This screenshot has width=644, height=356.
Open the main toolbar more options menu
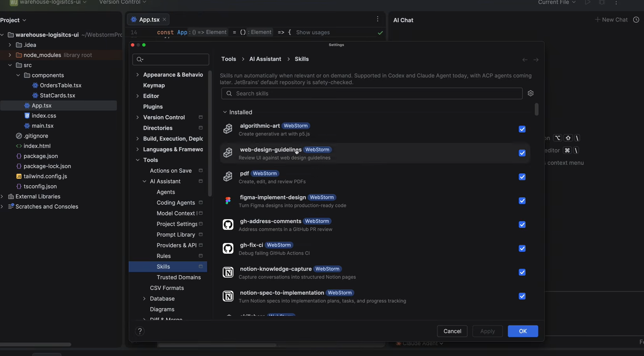pyautogui.click(x=616, y=3)
